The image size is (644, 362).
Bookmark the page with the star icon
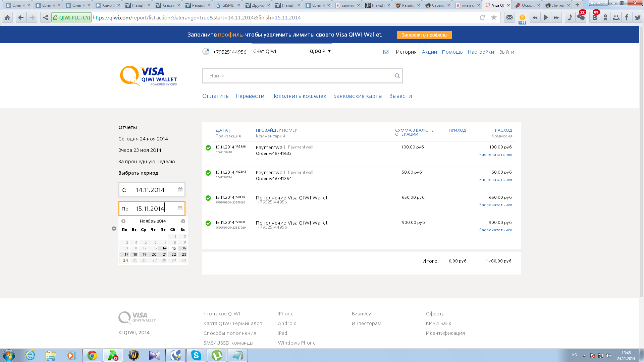[x=494, y=18]
